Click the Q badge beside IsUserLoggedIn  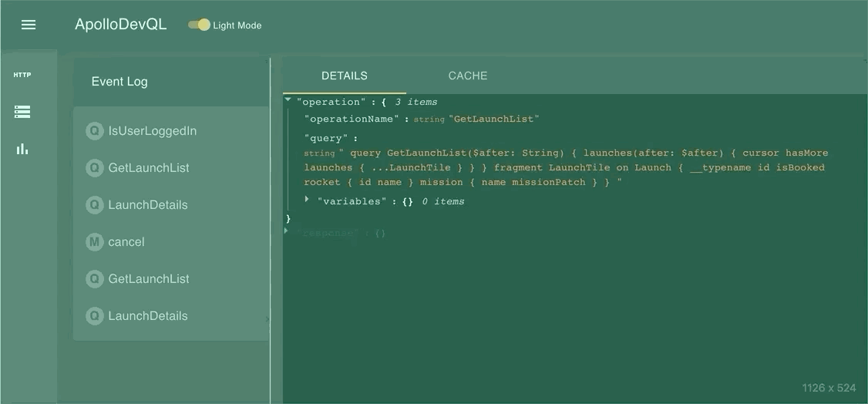click(x=95, y=130)
